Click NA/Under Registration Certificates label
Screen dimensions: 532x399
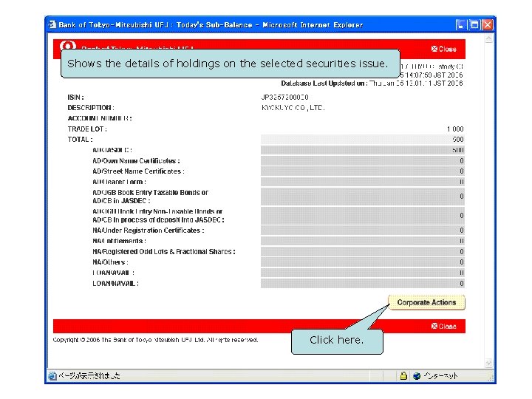tap(149, 231)
